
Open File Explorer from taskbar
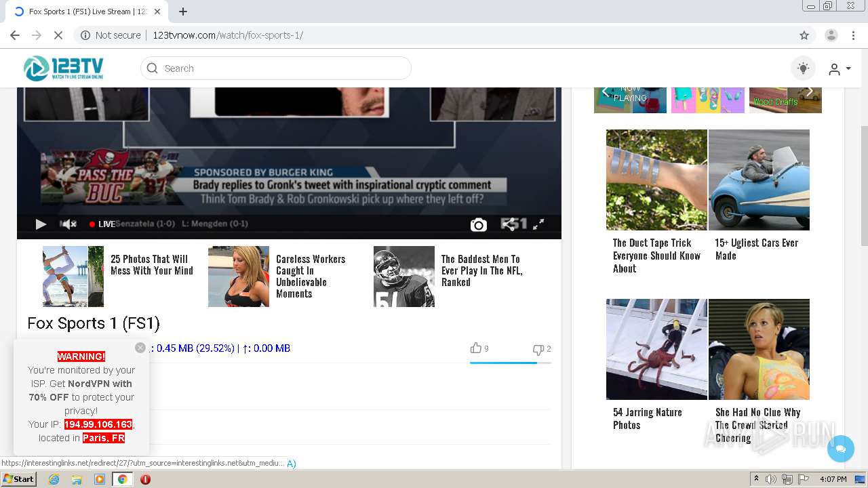click(x=77, y=479)
